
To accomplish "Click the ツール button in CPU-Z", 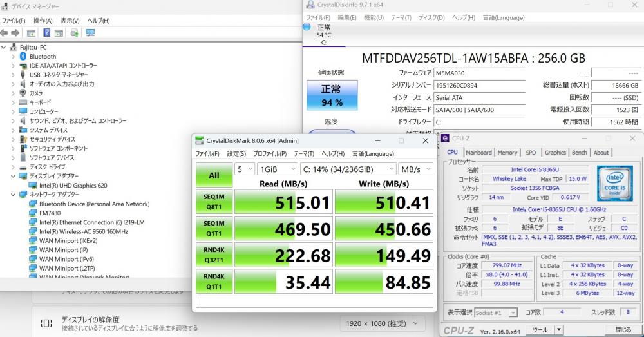I will [540, 330].
